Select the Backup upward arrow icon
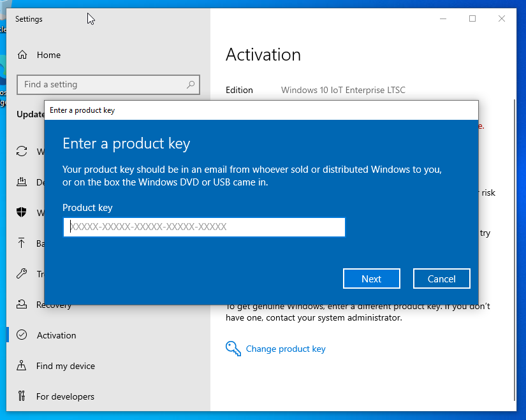526x420 pixels. pos(22,243)
